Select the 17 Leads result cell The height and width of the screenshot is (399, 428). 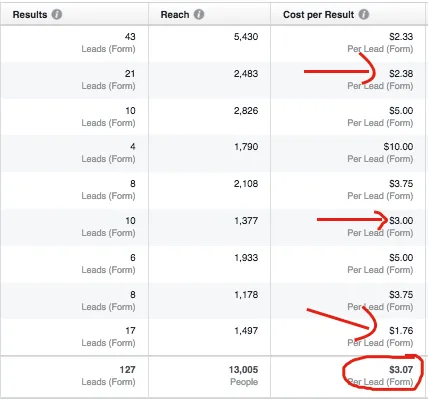75,337
